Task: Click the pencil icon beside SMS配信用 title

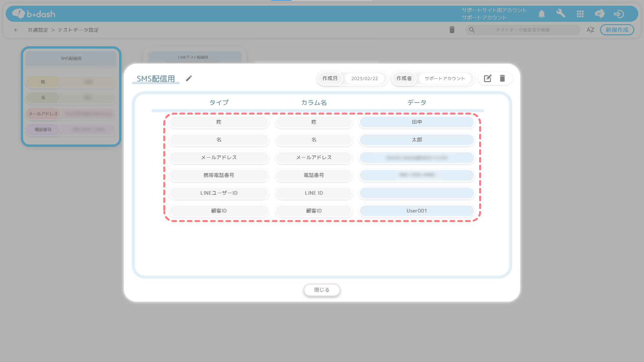Action: 189,78
